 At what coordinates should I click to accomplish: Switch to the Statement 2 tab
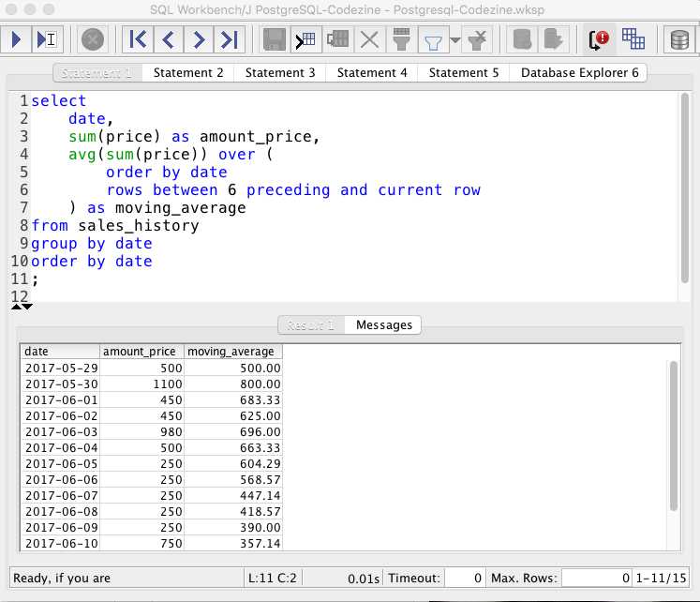click(188, 72)
